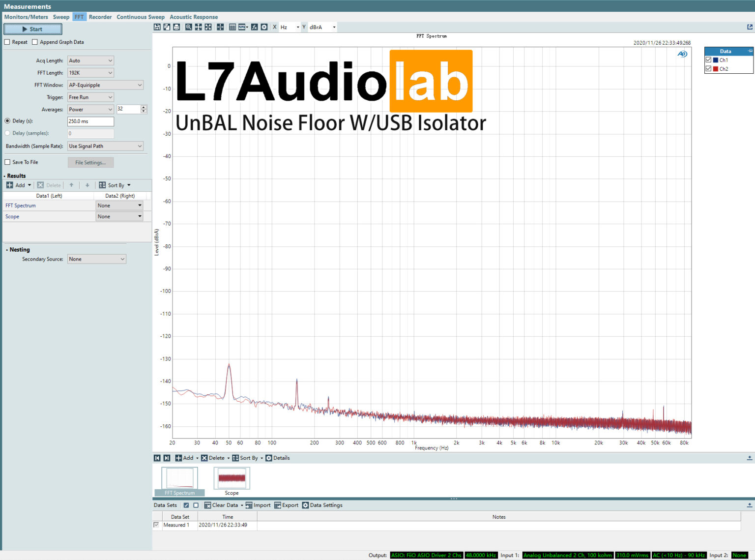Open the Monitors/Meters tab
Screen dimensions: 755x560
(x=26, y=17)
